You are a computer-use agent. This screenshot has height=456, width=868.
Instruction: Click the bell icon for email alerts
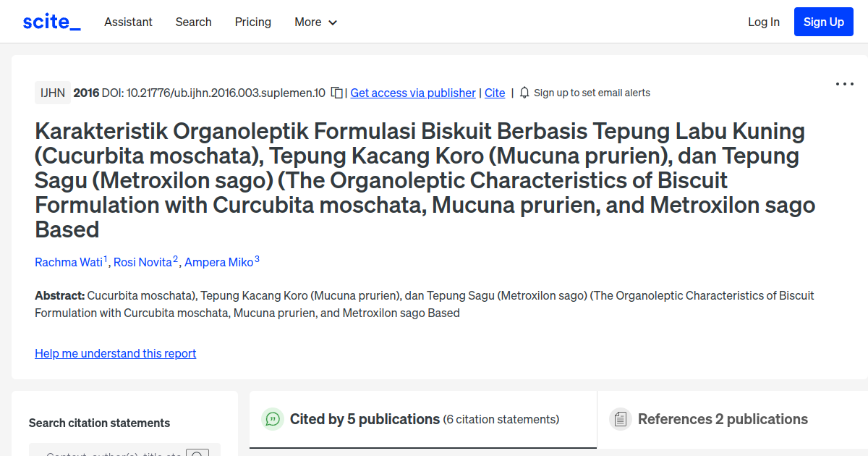click(523, 93)
